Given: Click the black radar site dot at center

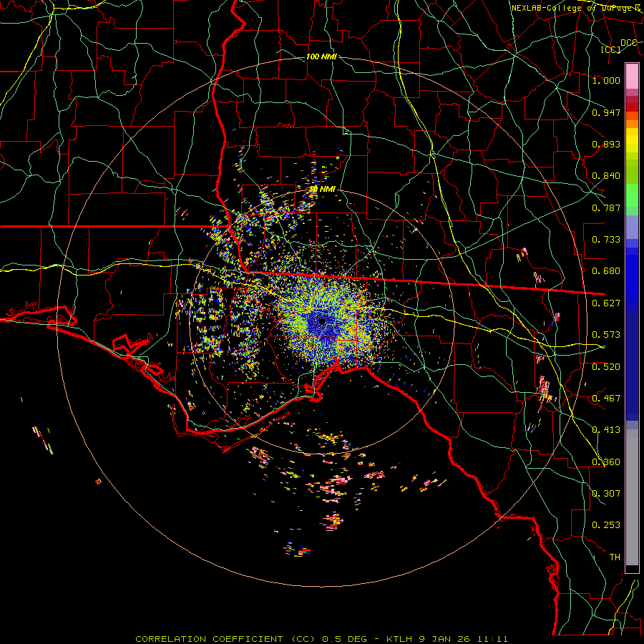Looking at the screenshot, I should pyautogui.click(x=323, y=321).
